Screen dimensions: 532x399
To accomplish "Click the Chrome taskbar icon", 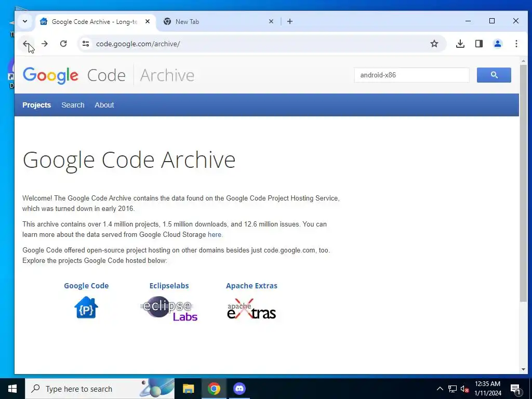I will pyautogui.click(x=214, y=389).
